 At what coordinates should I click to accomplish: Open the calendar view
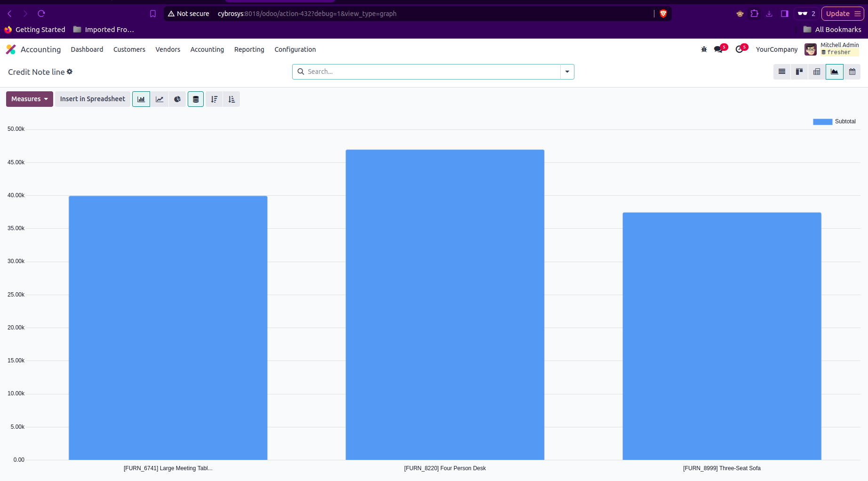852,72
